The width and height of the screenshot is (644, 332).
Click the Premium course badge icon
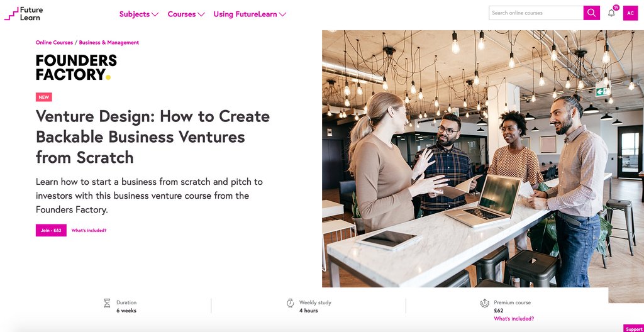[x=485, y=303]
